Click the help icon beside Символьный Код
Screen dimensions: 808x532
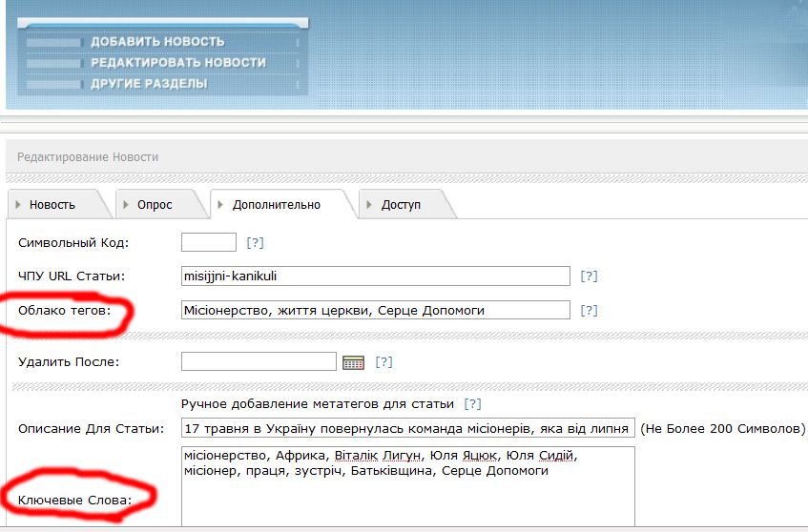pyautogui.click(x=255, y=243)
